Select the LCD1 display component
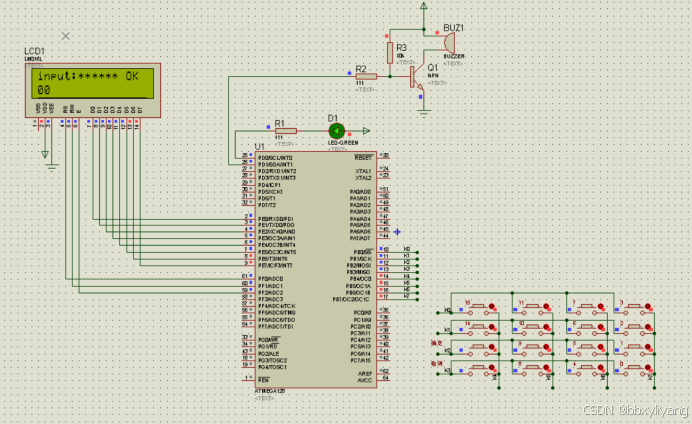692x424 pixels. pos(93,90)
